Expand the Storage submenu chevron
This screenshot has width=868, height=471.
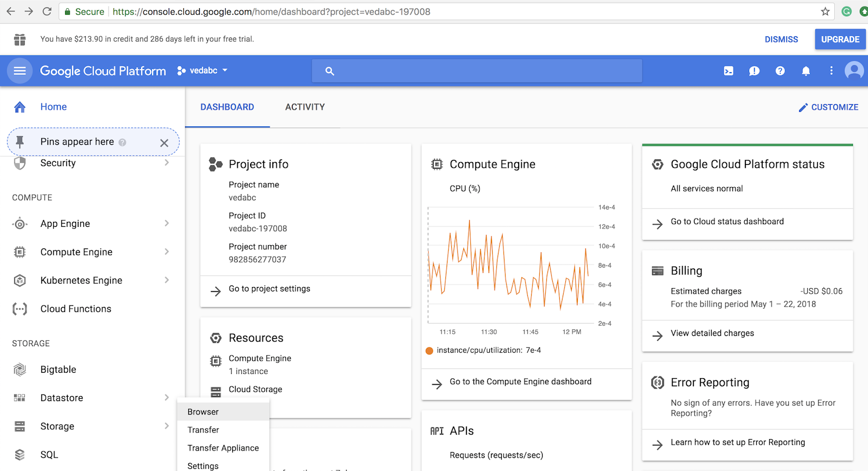(167, 426)
